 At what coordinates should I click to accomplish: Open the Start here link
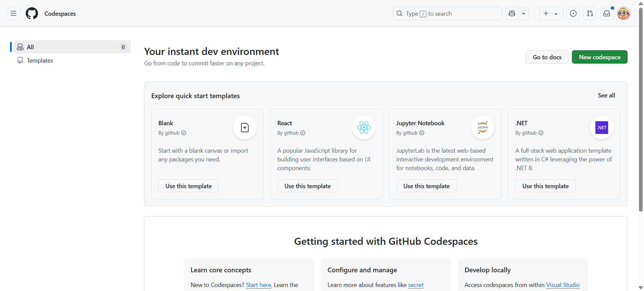pyautogui.click(x=258, y=285)
